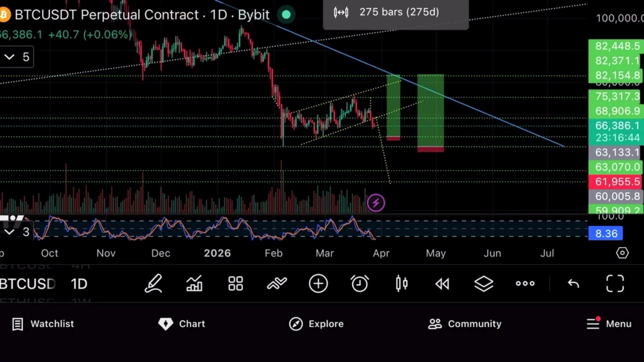Open the Watchlist tab
The height and width of the screenshot is (362, 644).
pyautogui.click(x=43, y=324)
